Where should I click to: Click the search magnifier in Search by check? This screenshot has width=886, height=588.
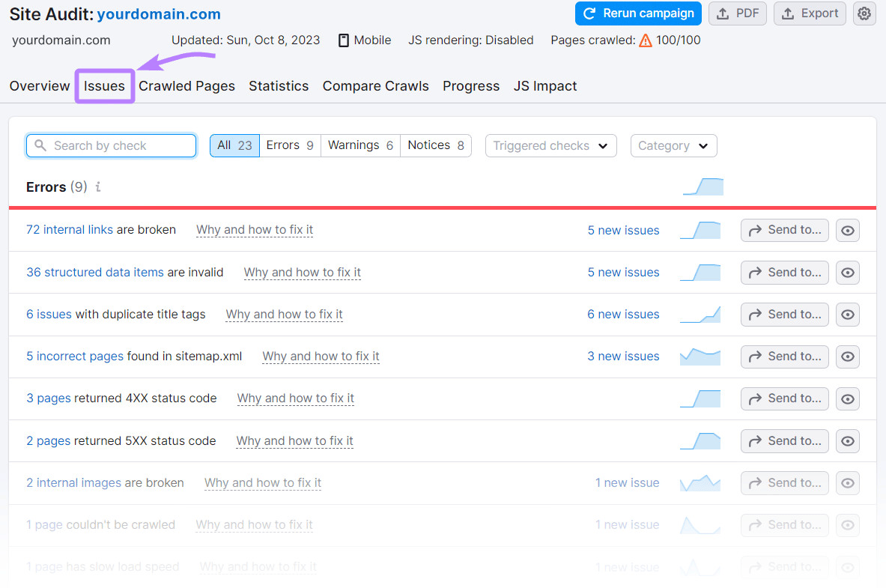tap(40, 145)
